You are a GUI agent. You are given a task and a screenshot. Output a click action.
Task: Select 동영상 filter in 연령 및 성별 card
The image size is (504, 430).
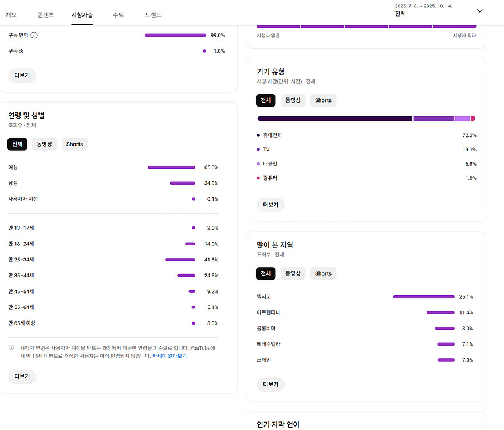coord(45,144)
